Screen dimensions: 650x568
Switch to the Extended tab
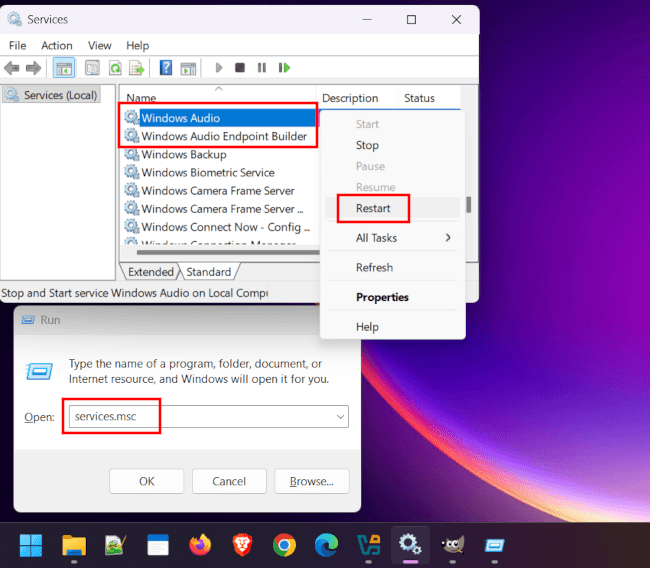(150, 272)
